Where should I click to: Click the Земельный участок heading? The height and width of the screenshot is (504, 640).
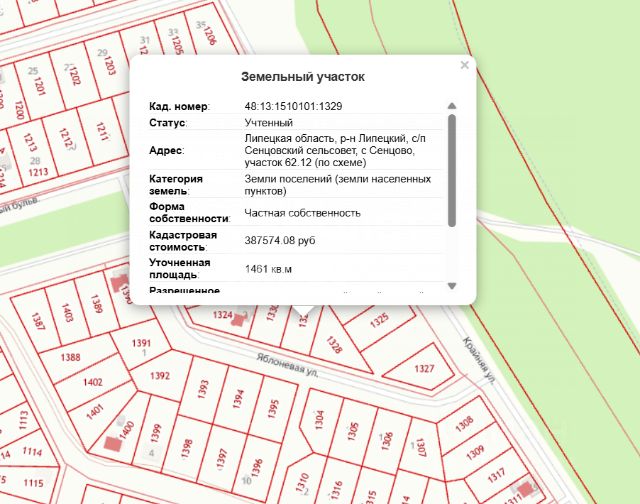pos(303,76)
